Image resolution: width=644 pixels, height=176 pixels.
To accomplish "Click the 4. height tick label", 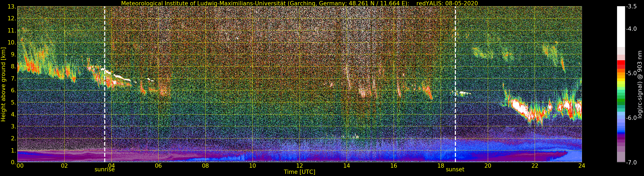I will (13, 114).
